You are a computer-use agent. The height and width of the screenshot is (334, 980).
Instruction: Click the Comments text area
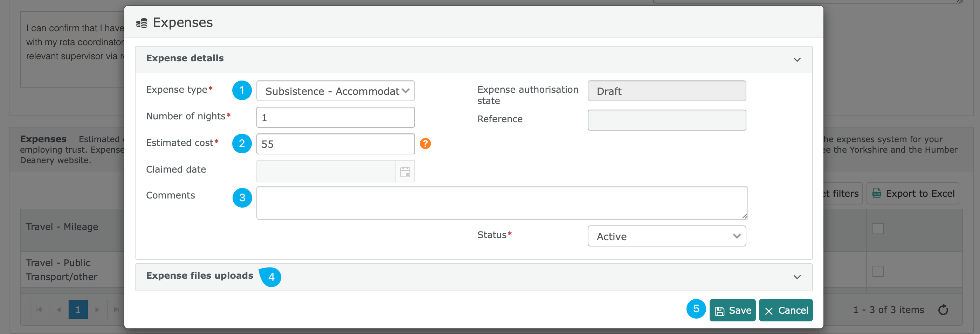coord(502,203)
